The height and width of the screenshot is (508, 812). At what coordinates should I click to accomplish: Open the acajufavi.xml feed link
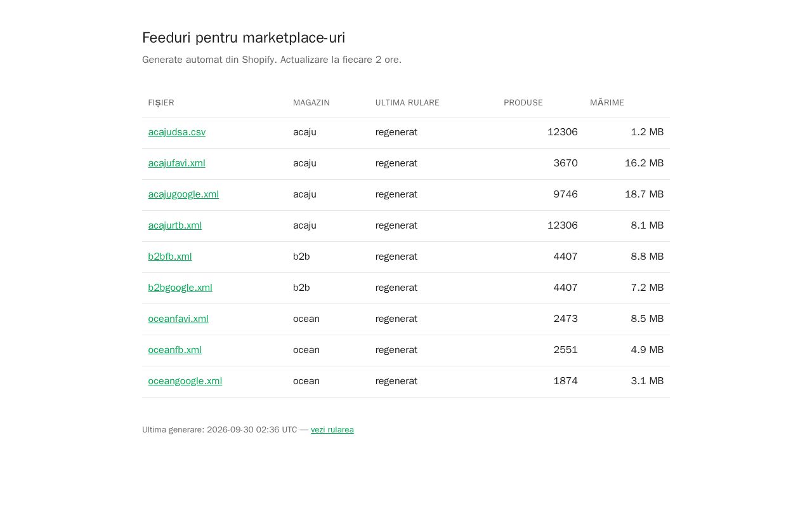click(x=177, y=163)
